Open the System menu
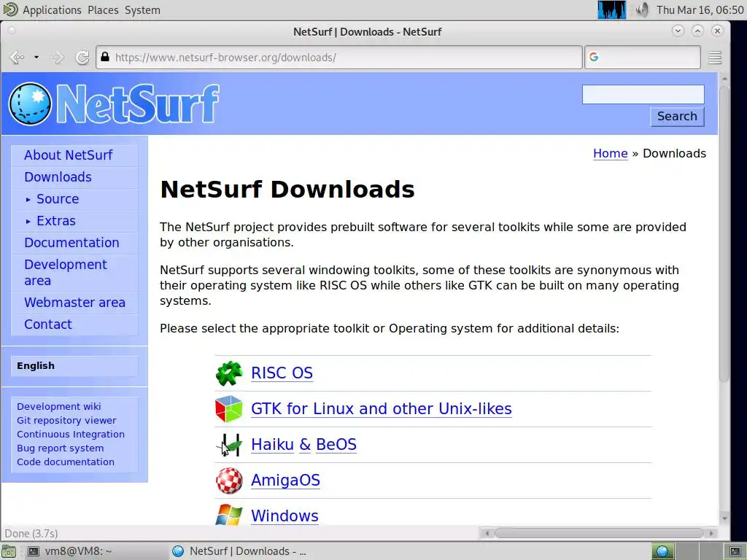This screenshot has width=747, height=560. point(142,10)
